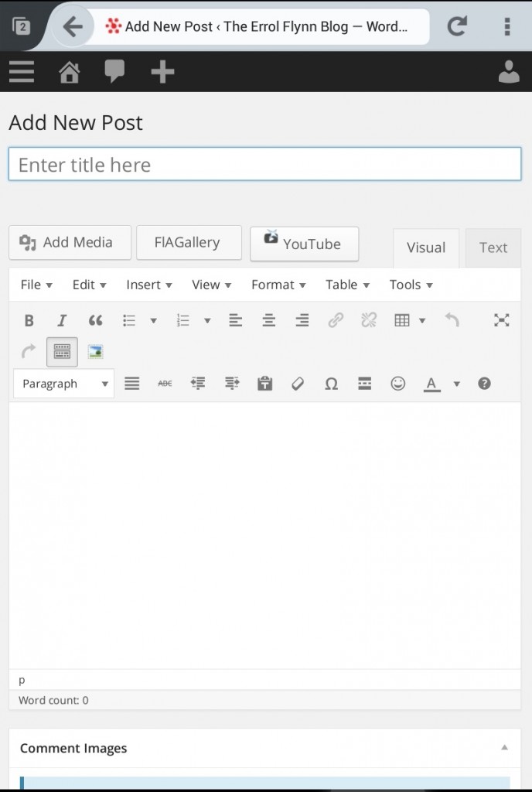
Task: Increase the paragraph indent
Action: point(232,384)
